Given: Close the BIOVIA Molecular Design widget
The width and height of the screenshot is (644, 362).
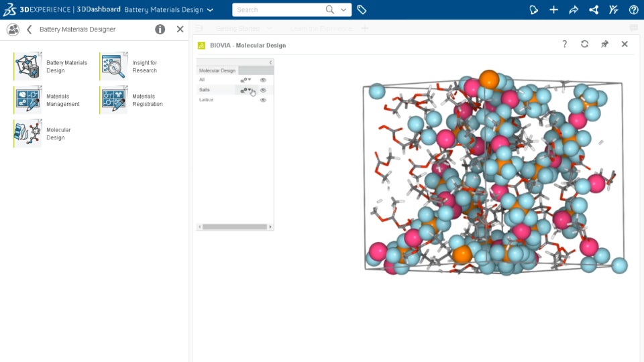Looking at the screenshot, I should 625,44.
